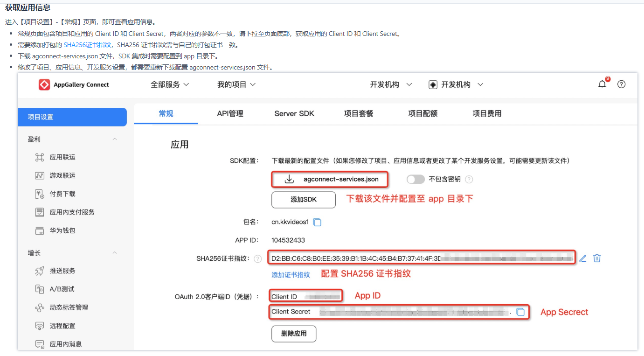Click the 游戏联运 sidebar icon
The width and height of the screenshot is (644, 356).
40,175
